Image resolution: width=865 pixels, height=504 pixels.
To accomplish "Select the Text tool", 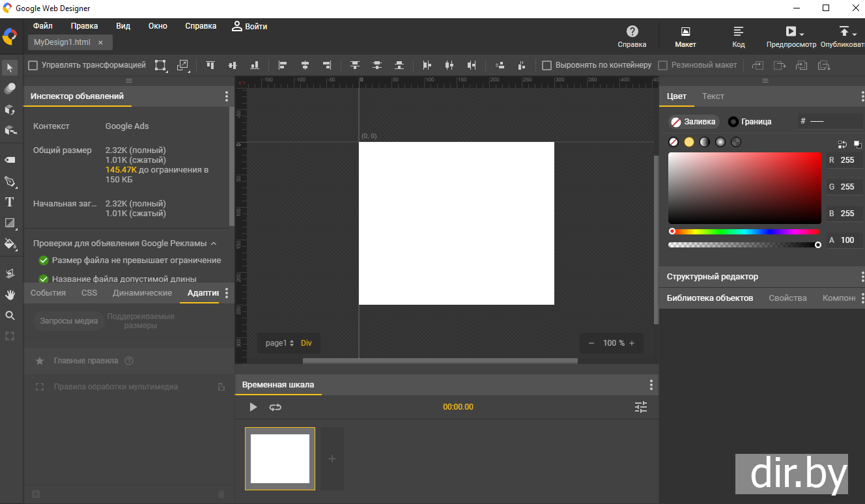I will 10,202.
